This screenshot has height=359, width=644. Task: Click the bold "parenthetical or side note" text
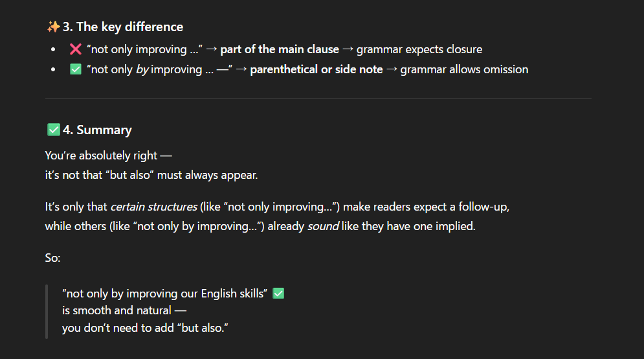(x=316, y=69)
